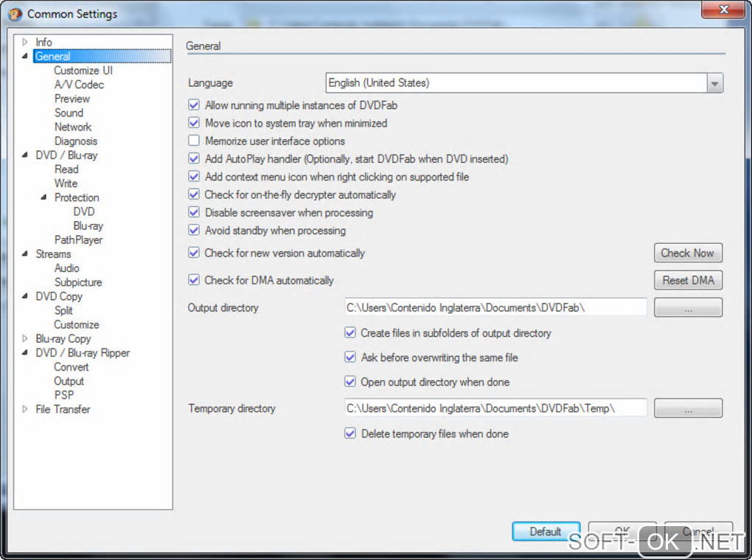Click into the Output directory path field

[495, 307]
